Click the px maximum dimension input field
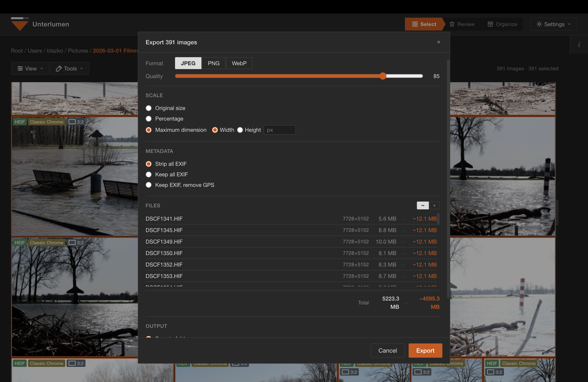 [x=280, y=130]
